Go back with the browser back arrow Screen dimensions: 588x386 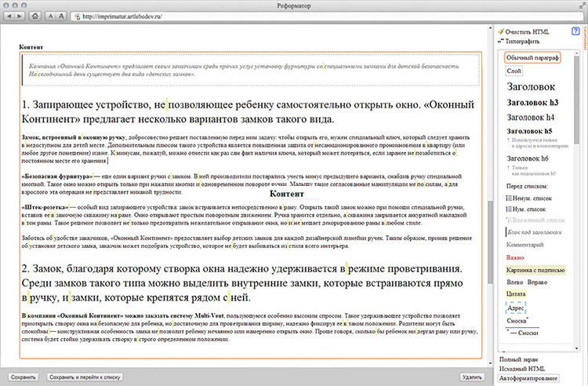[9, 16]
